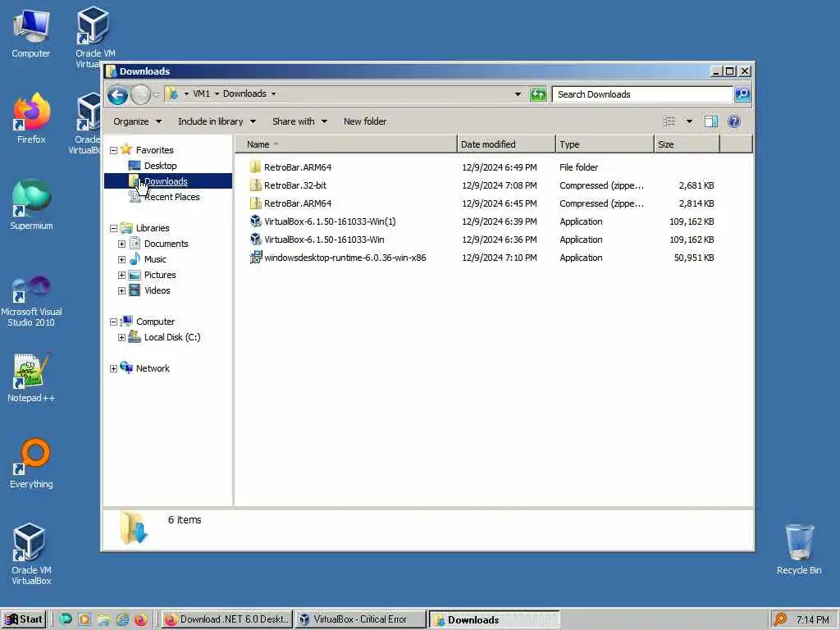
Task: Select the Firefox desktop shortcut
Action: tap(31, 119)
